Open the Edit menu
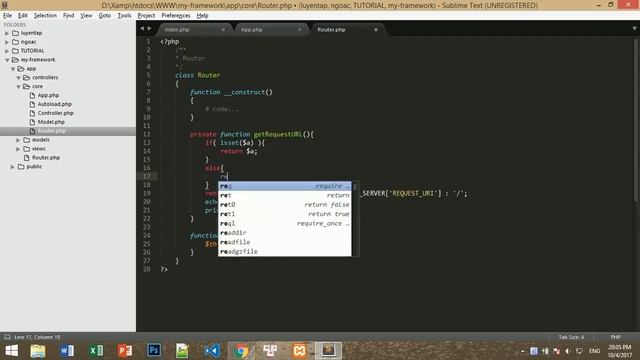The width and height of the screenshot is (640, 360). coord(23,16)
